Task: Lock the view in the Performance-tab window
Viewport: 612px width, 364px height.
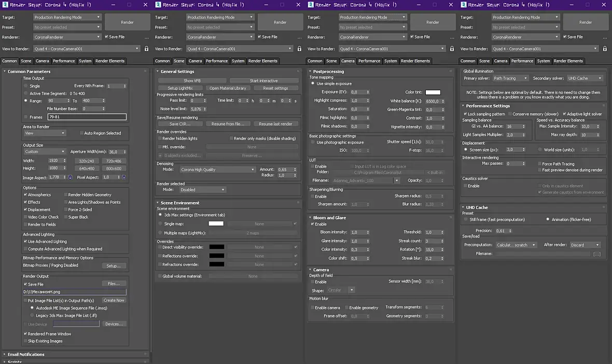Action: [x=605, y=49]
